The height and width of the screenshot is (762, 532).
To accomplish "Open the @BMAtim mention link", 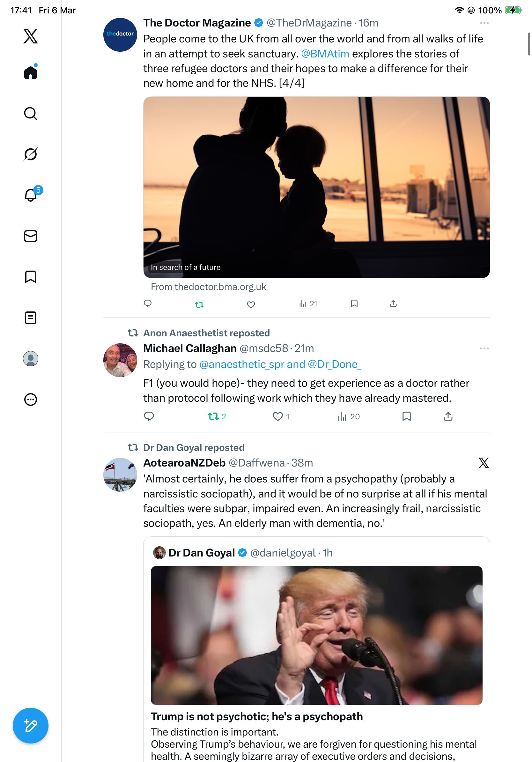I will point(325,53).
